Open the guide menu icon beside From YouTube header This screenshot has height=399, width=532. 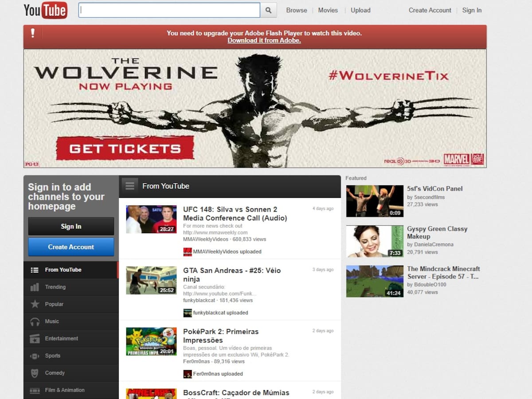pyautogui.click(x=129, y=186)
